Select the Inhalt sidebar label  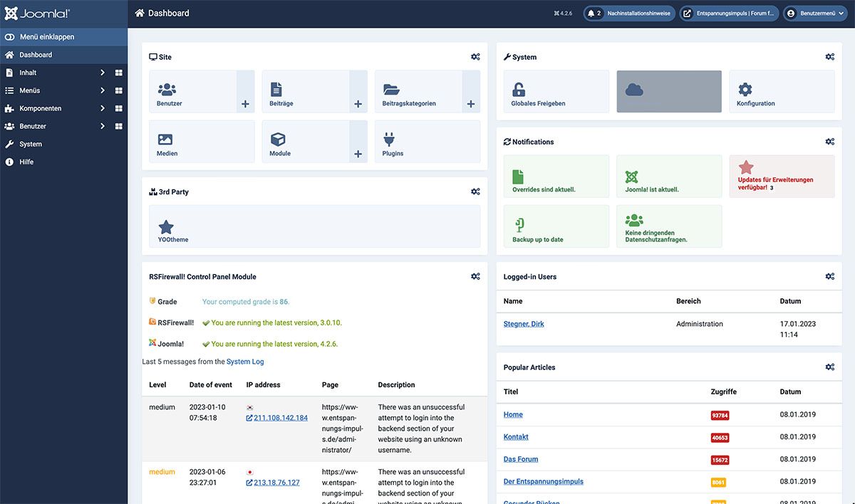click(x=28, y=73)
